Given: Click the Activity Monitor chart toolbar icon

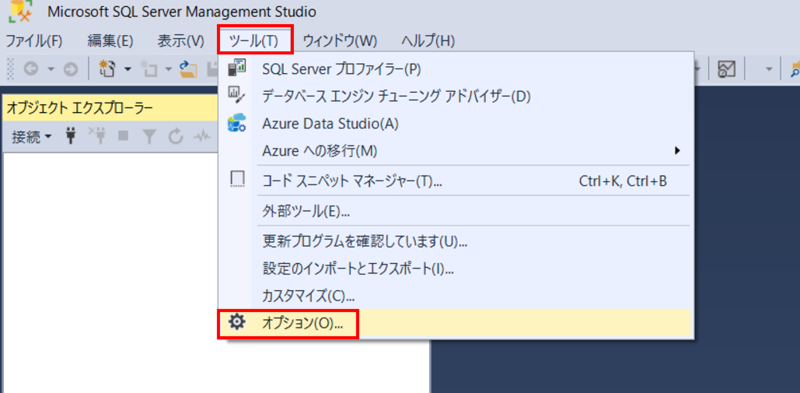Looking at the screenshot, I should tap(726, 69).
